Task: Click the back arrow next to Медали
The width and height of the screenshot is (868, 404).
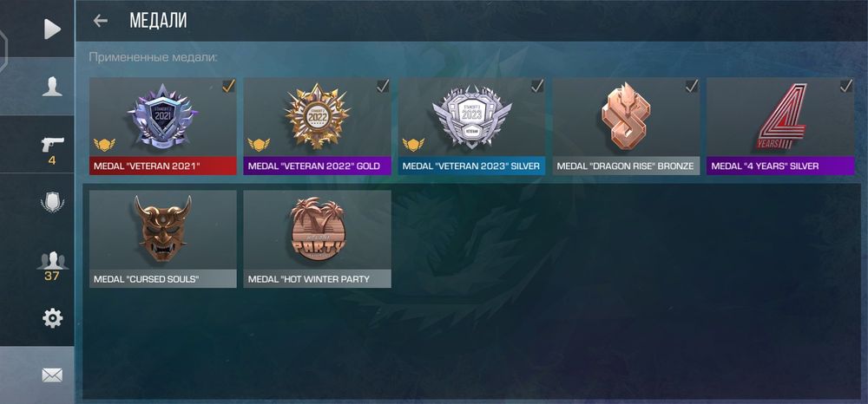Action: tap(100, 21)
